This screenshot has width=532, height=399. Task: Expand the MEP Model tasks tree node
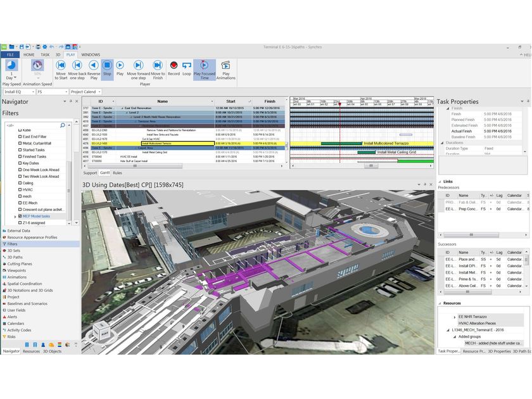pyautogui.click(x=15, y=217)
